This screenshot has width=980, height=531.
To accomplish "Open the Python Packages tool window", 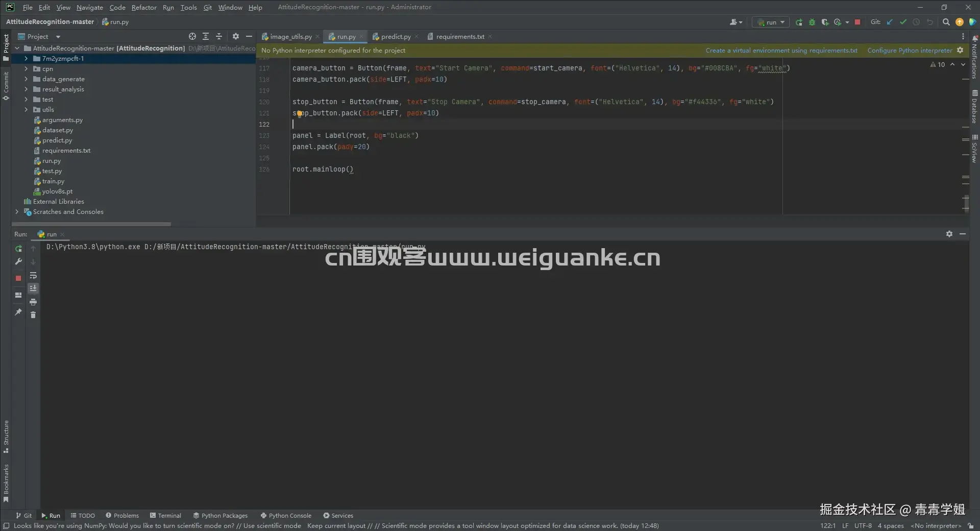I will pos(220,515).
